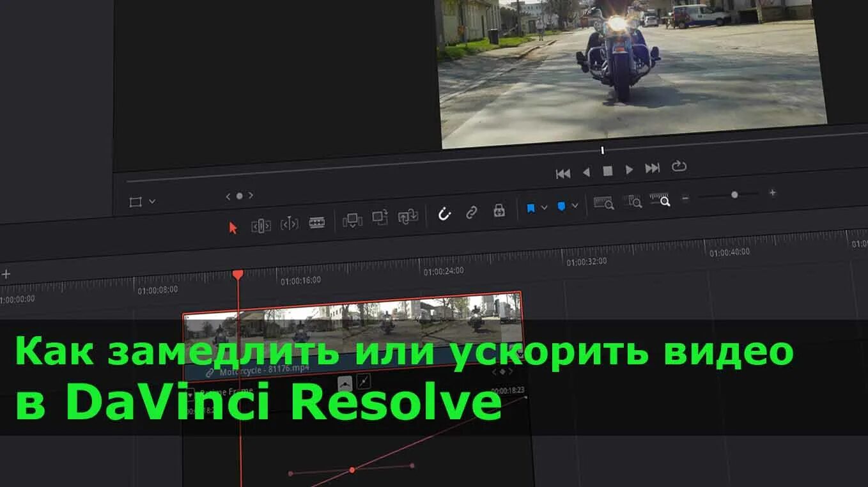Click Full Extent Zoom icon
The image size is (868, 487).
pyautogui.click(x=604, y=203)
